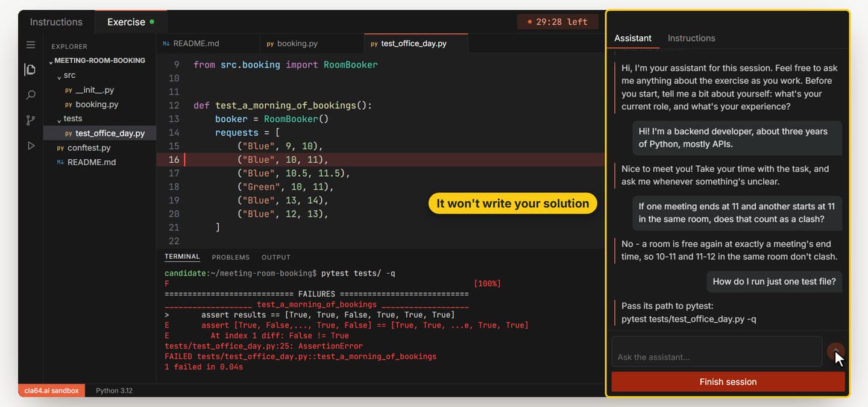Screen dimensions: 868x407
Task: Click the line 12 def test_a_morning_of_bookings
Action: tap(283, 106)
